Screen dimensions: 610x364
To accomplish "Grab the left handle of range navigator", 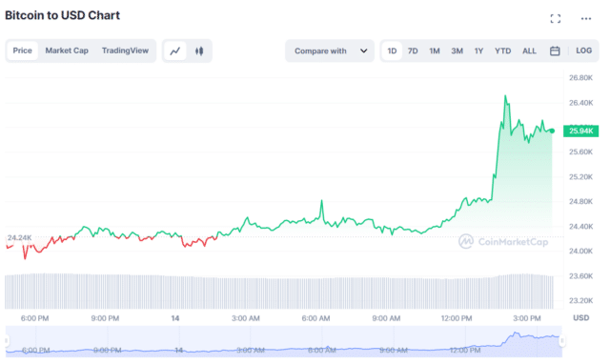I will [7, 341].
